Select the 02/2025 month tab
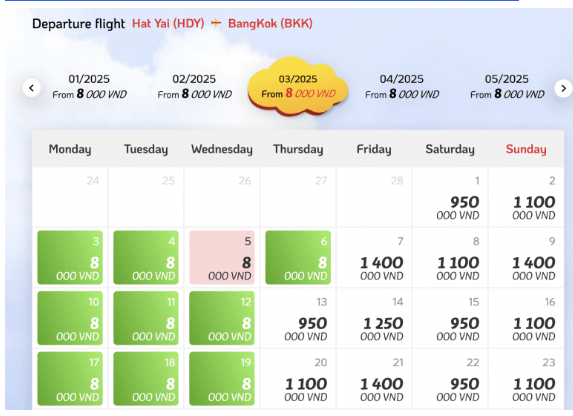The width and height of the screenshot is (573, 416). (194, 87)
